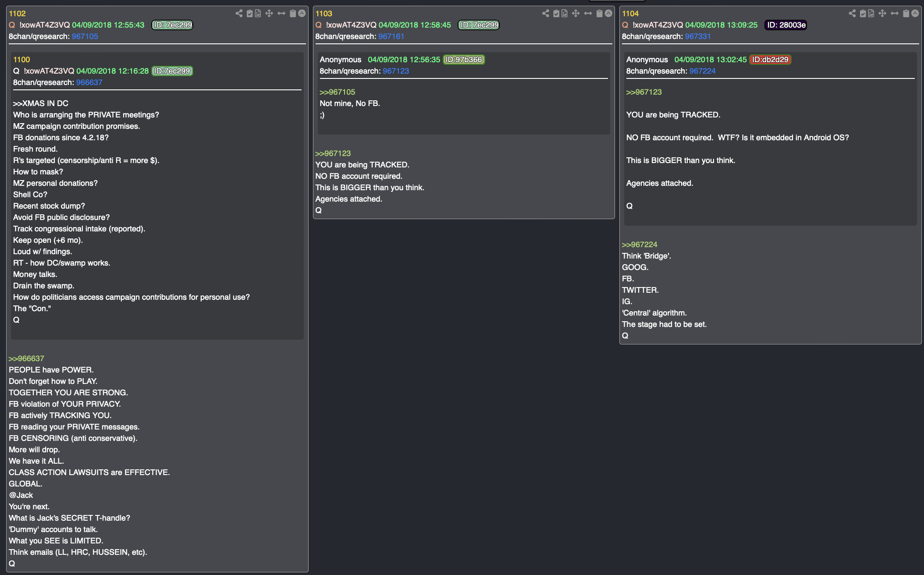The height and width of the screenshot is (575, 924).
Task: Click ID 28003e badge in post 1104
Action: (786, 25)
